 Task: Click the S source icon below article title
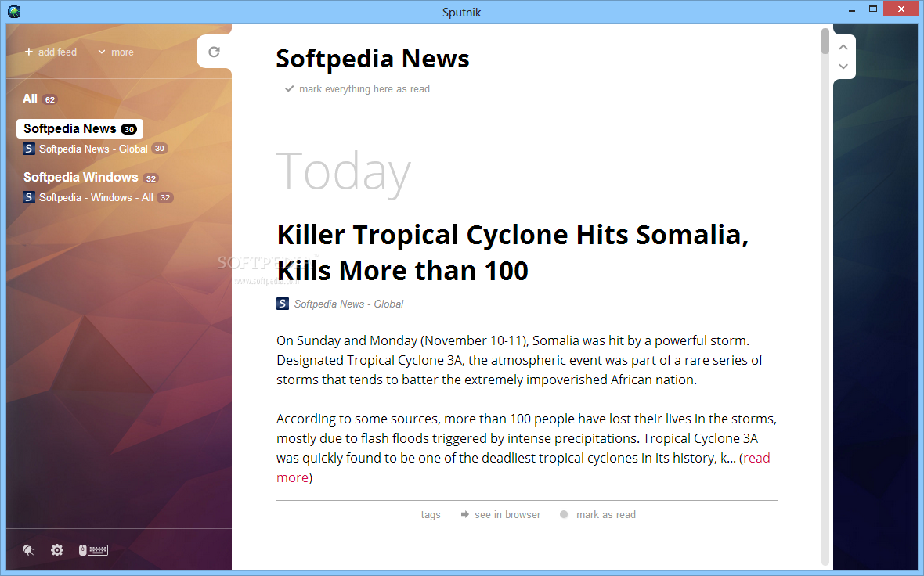[x=283, y=304]
